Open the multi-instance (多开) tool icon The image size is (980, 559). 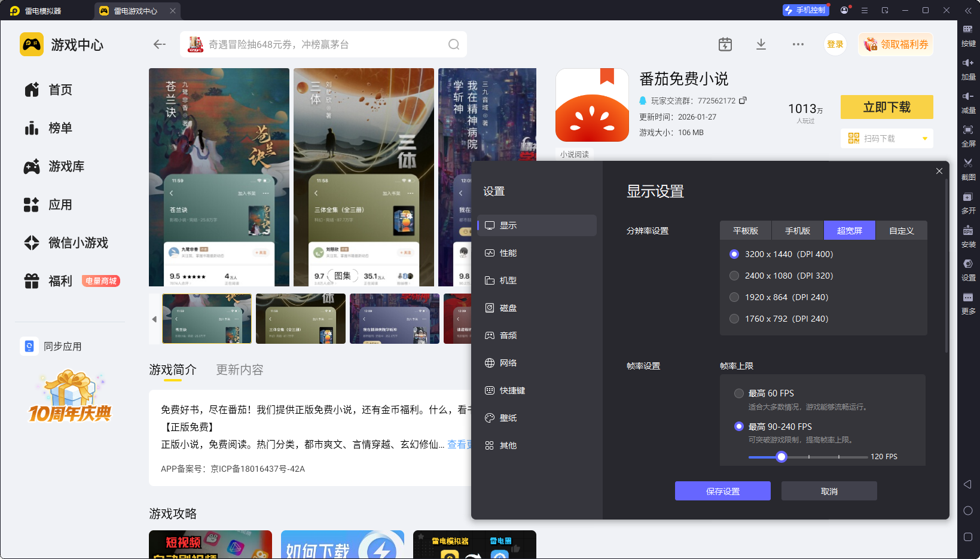click(967, 197)
